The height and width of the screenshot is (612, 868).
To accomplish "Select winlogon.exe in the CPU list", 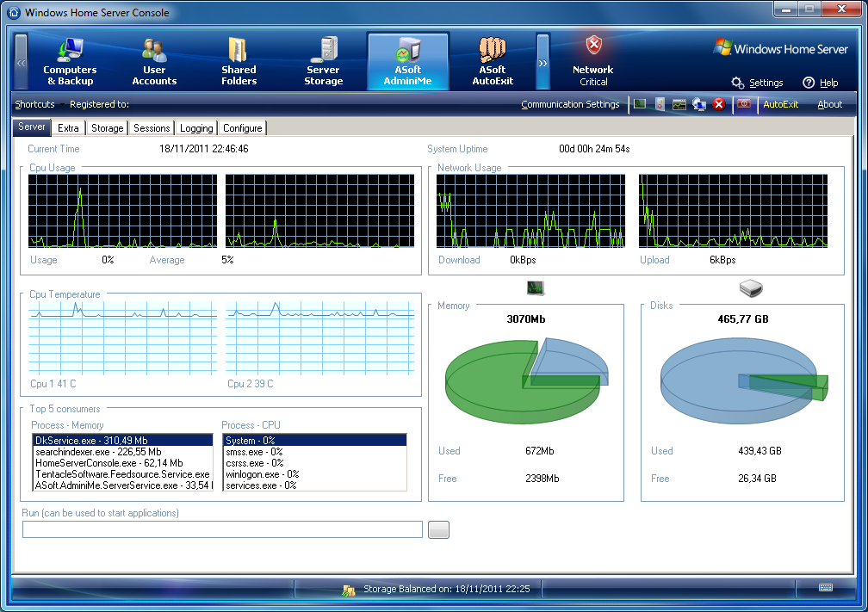I will [315, 474].
